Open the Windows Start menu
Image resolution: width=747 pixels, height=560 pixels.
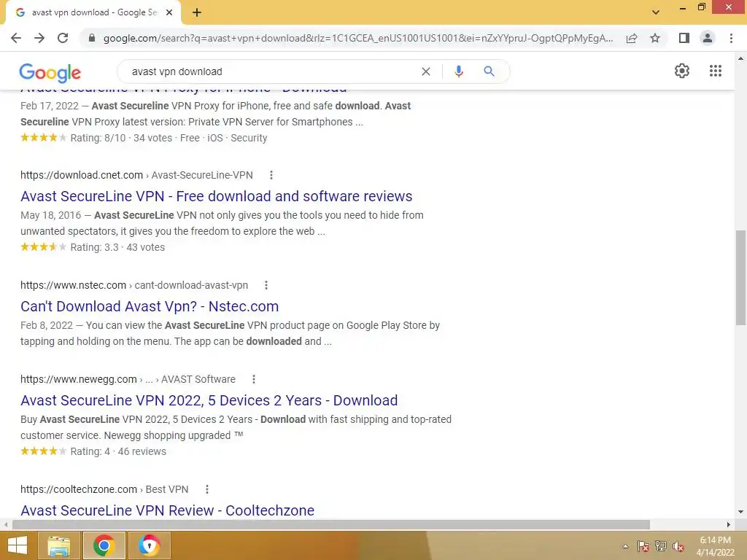coord(18,545)
